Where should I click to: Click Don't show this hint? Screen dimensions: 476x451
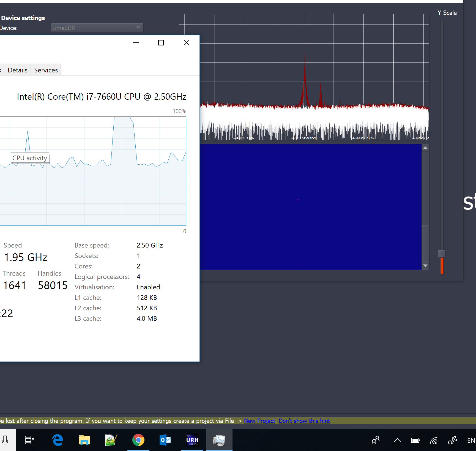304,421
